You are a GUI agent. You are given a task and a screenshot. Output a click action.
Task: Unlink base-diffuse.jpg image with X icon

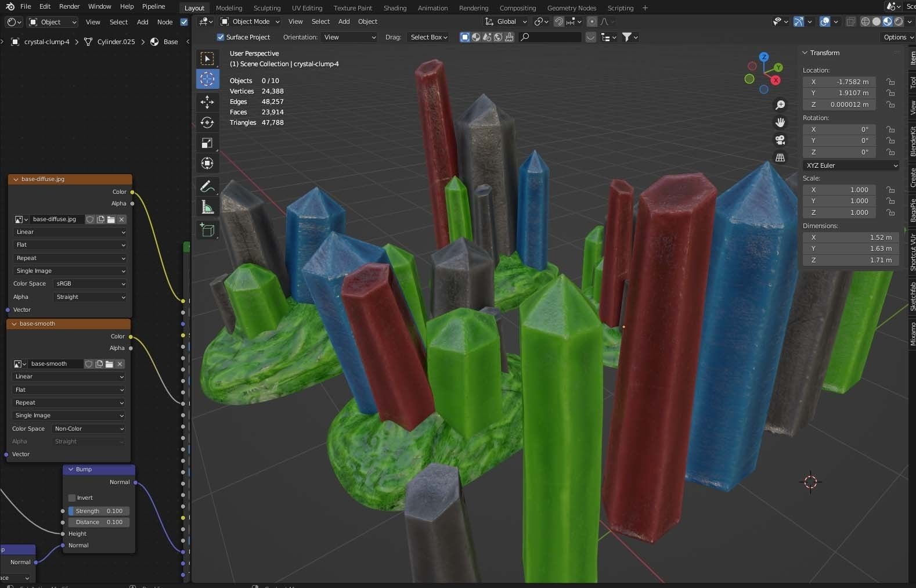pyautogui.click(x=121, y=219)
